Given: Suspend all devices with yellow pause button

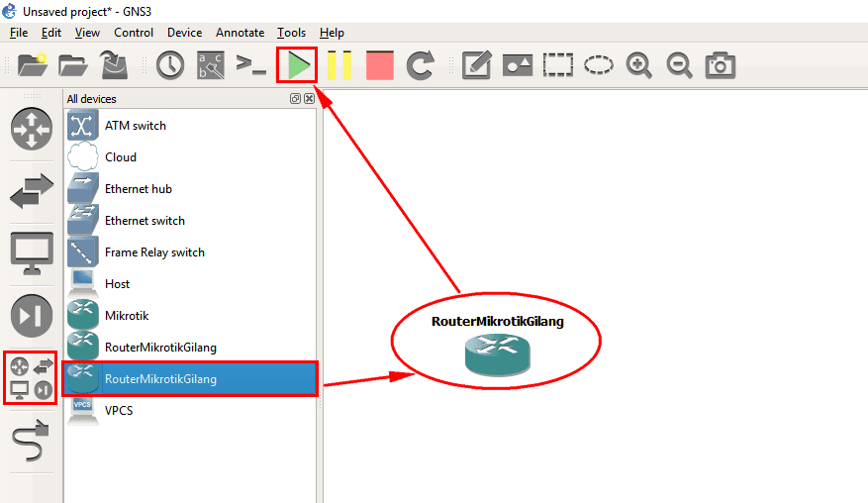Looking at the screenshot, I should 339,65.
